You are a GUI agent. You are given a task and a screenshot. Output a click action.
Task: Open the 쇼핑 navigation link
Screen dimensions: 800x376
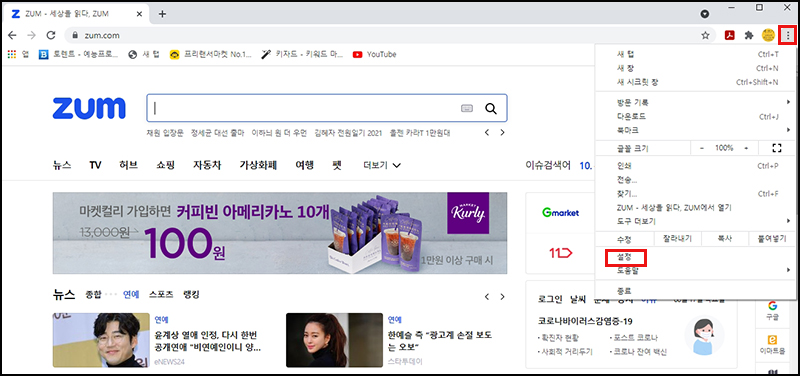pos(166,165)
